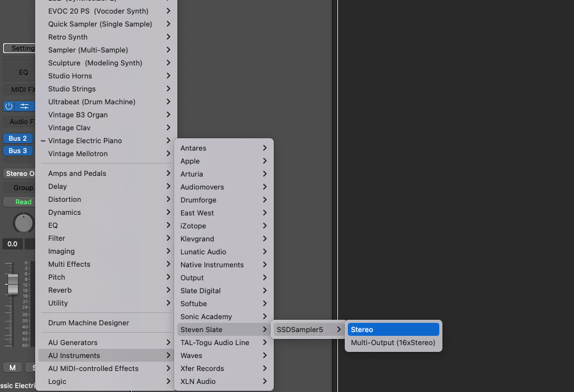The height and width of the screenshot is (392, 574).
Task: Open the Antares manufacturer submenu
Action: click(x=224, y=148)
